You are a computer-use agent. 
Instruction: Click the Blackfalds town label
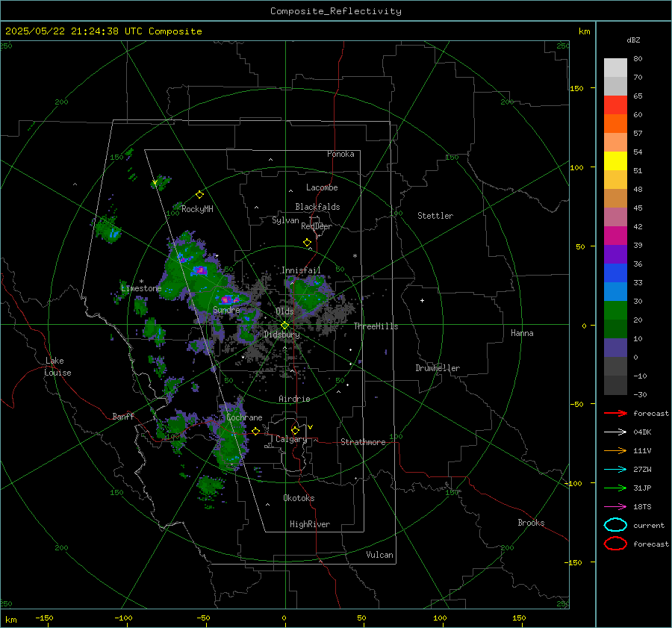(317, 207)
